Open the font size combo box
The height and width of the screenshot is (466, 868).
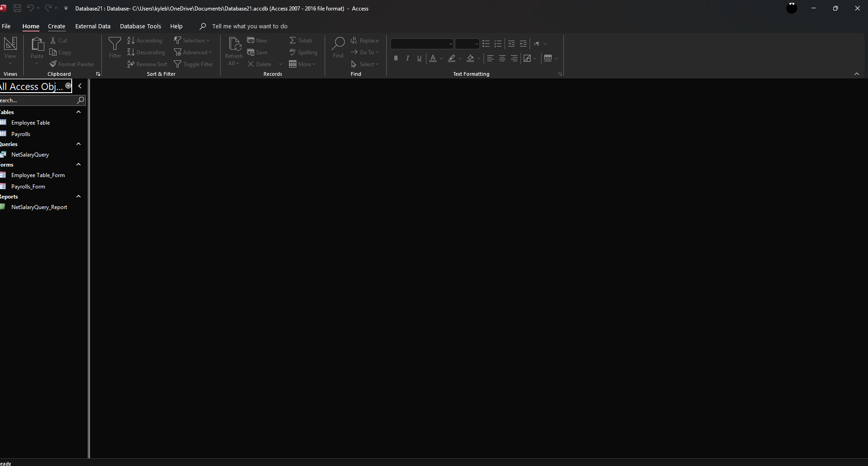(467, 44)
